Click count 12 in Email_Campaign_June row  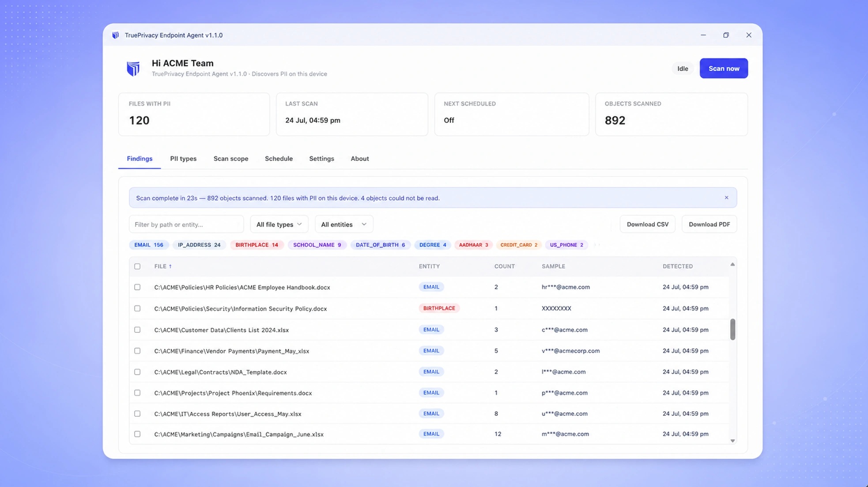(x=498, y=434)
